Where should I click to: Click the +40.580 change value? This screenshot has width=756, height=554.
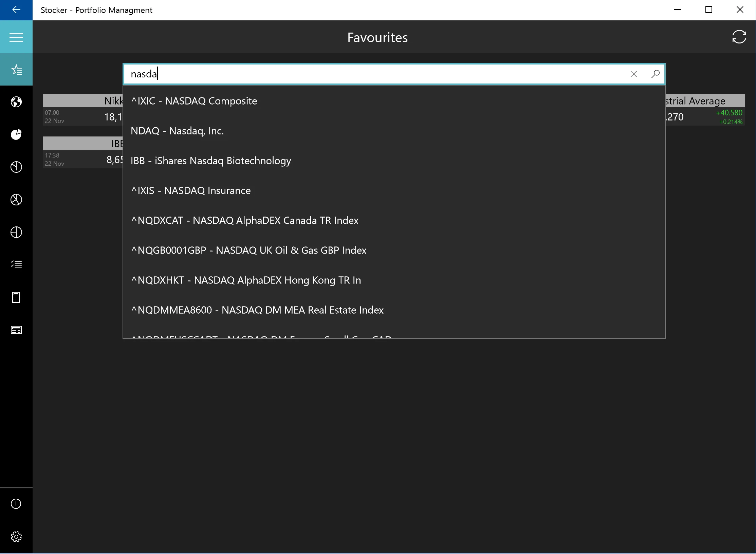point(729,113)
